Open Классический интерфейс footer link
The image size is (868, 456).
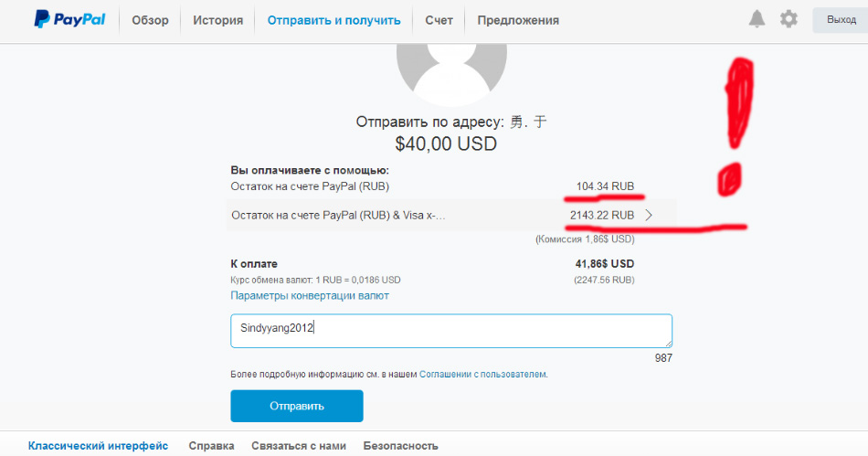coord(98,446)
